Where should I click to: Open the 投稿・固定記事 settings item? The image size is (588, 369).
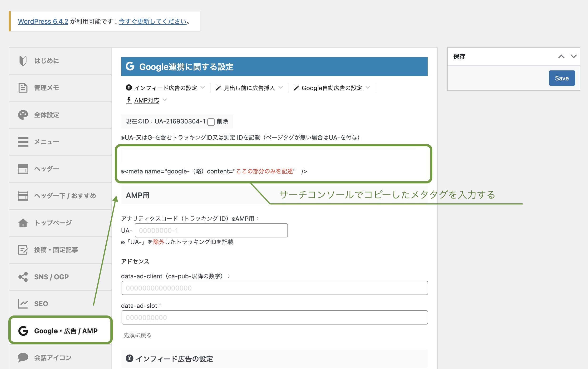[x=60, y=250]
